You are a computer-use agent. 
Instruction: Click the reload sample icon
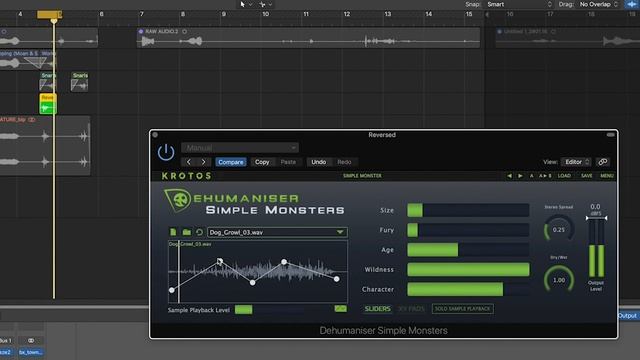tap(199, 232)
